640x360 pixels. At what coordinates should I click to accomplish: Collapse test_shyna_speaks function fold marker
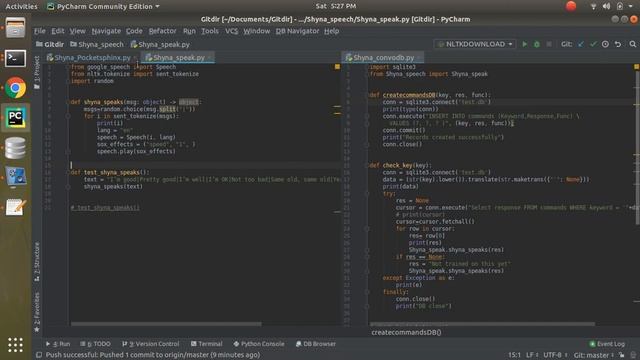(x=68, y=172)
